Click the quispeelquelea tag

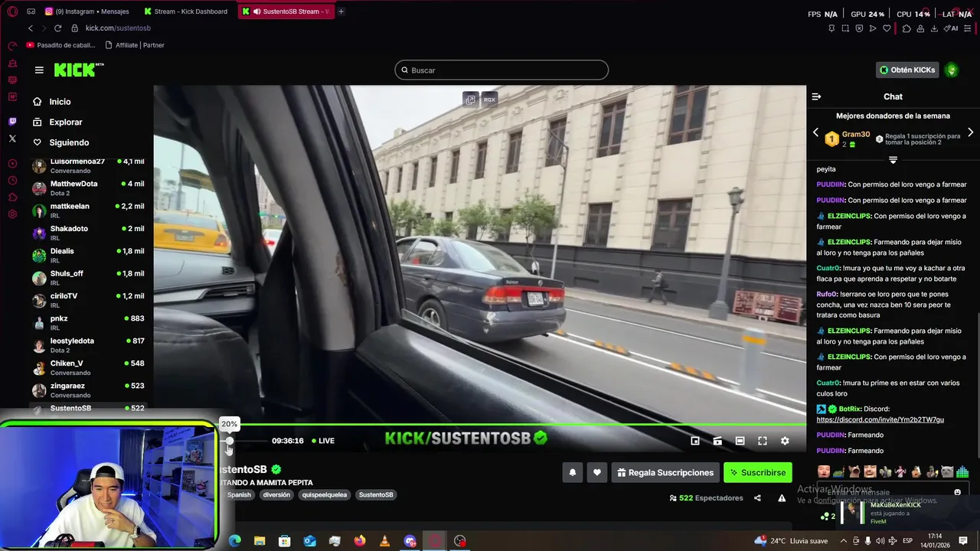coord(325,495)
